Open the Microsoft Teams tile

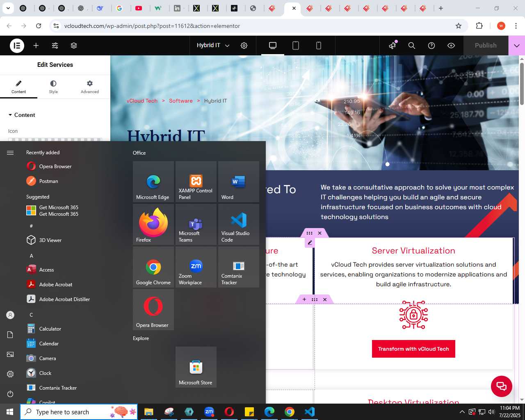pyautogui.click(x=196, y=224)
